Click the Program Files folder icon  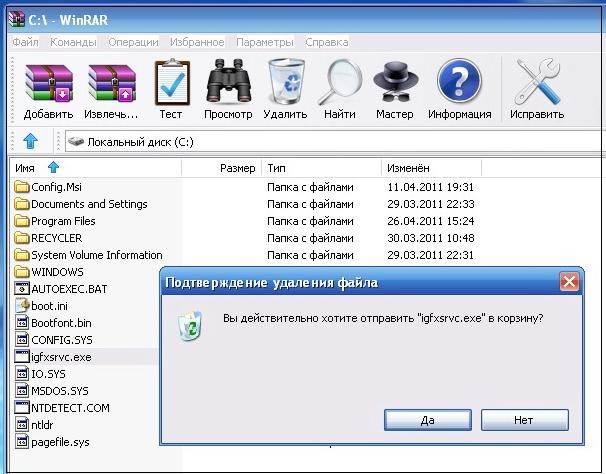(22, 221)
